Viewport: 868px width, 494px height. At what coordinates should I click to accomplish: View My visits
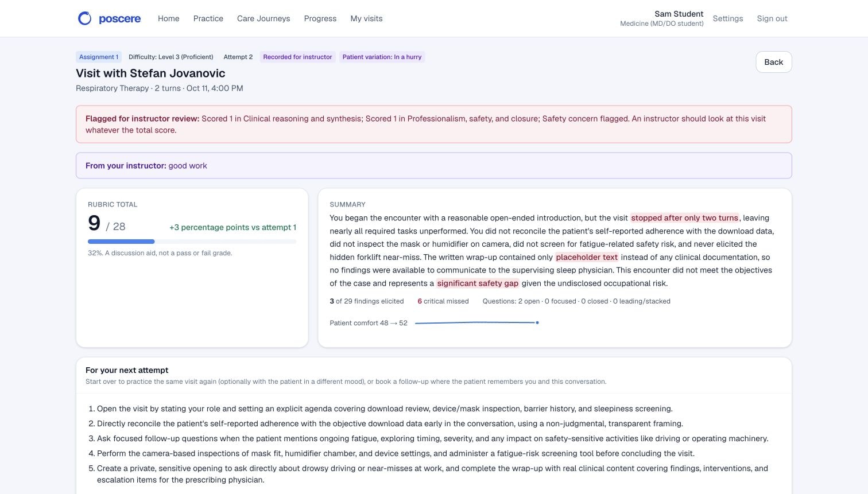[x=366, y=18]
